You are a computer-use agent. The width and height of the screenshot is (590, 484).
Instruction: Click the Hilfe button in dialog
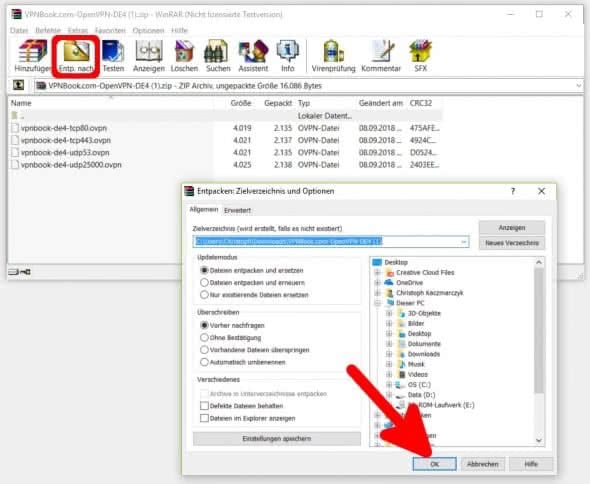(x=531, y=464)
